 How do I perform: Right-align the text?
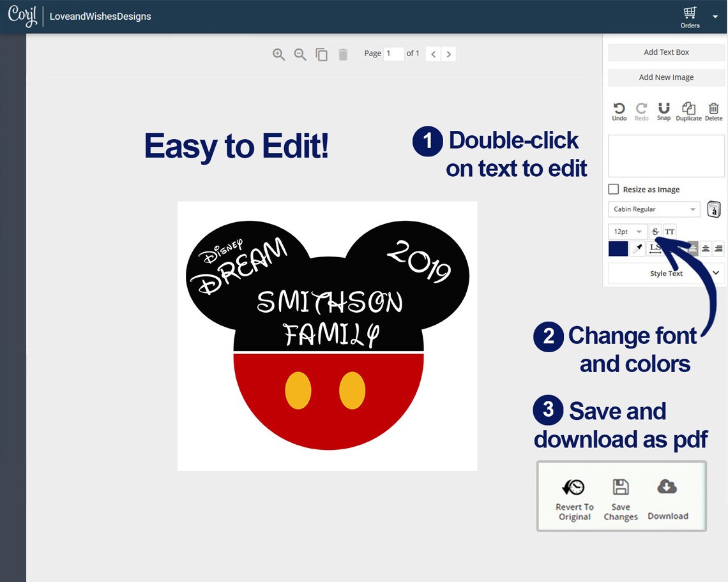[x=718, y=249]
